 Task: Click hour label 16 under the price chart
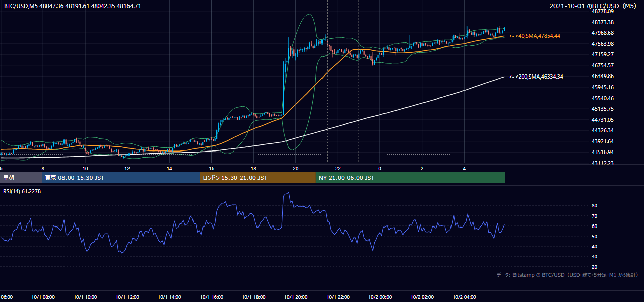(212, 169)
